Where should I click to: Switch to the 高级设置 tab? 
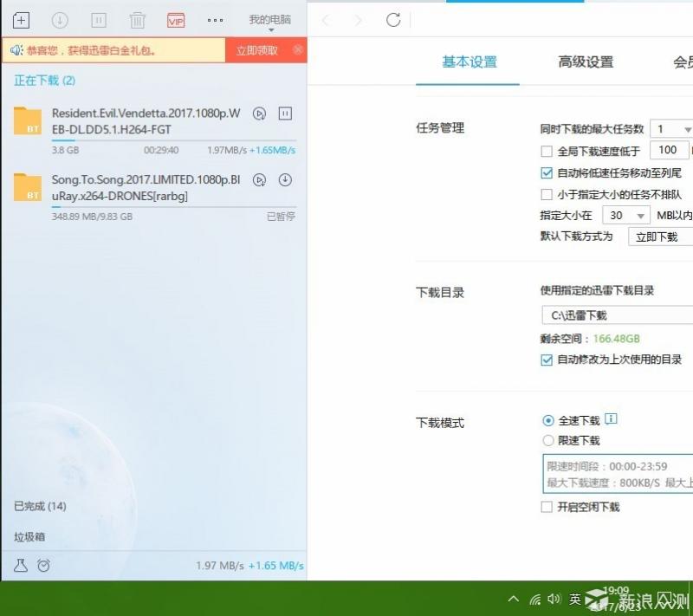(586, 62)
